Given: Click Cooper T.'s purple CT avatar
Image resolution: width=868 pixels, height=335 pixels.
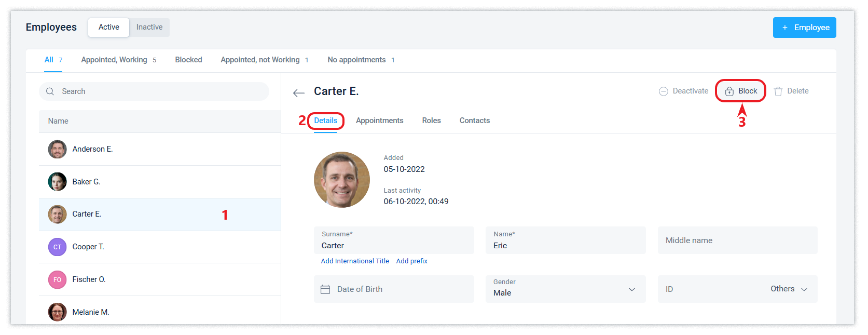Looking at the screenshot, I should click(x=57, y=247).
